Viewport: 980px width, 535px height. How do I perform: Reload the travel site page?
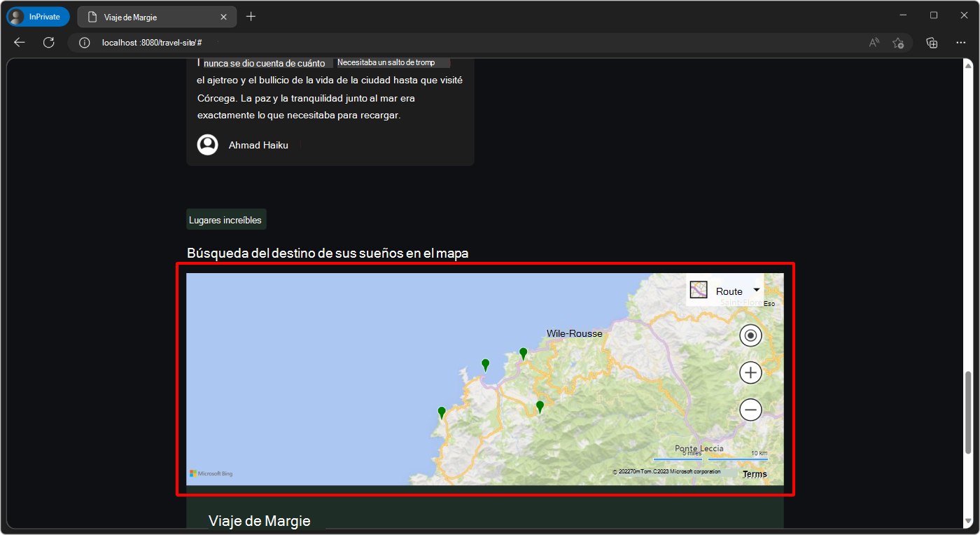pyautogui.click(x=48, y=42)
